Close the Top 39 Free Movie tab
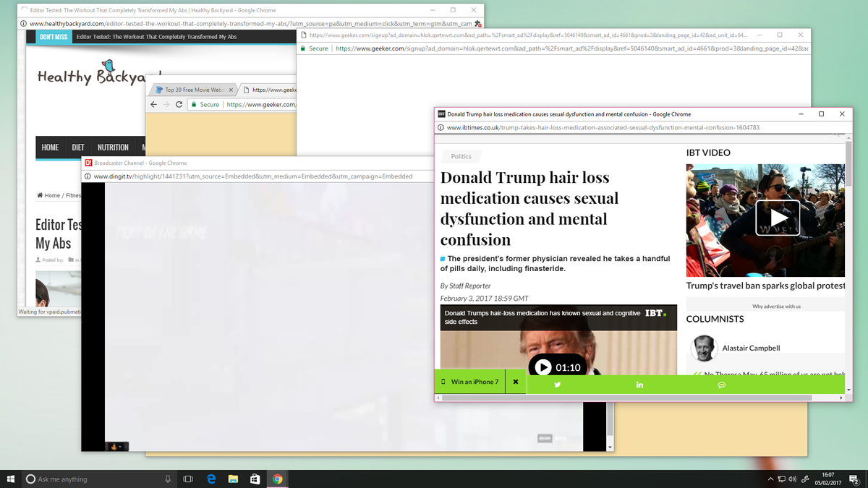The height and width of the screenshot is (488, 868). tap(231, 90)
